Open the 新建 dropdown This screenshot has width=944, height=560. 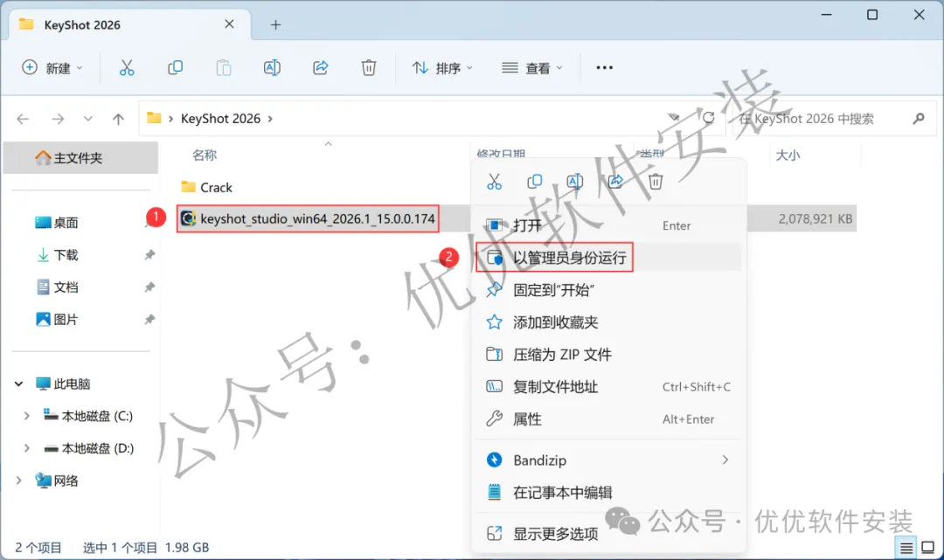pos(52,68)
